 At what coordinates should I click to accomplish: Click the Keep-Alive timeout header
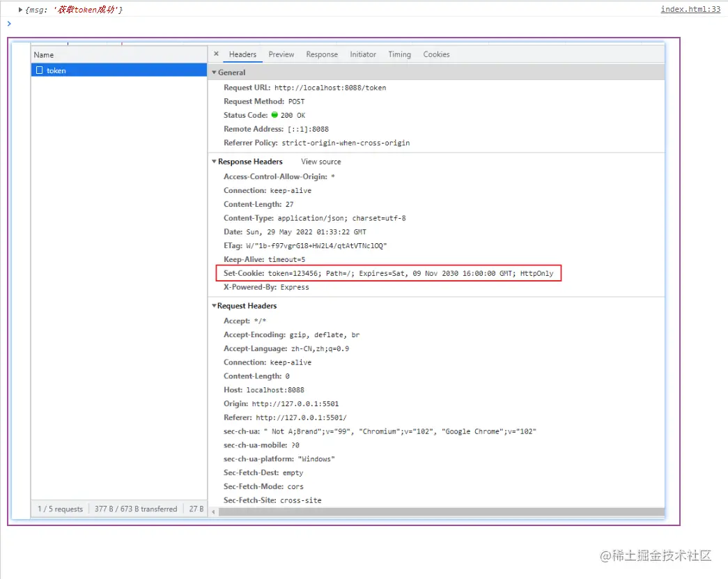[x=264, y=260]
